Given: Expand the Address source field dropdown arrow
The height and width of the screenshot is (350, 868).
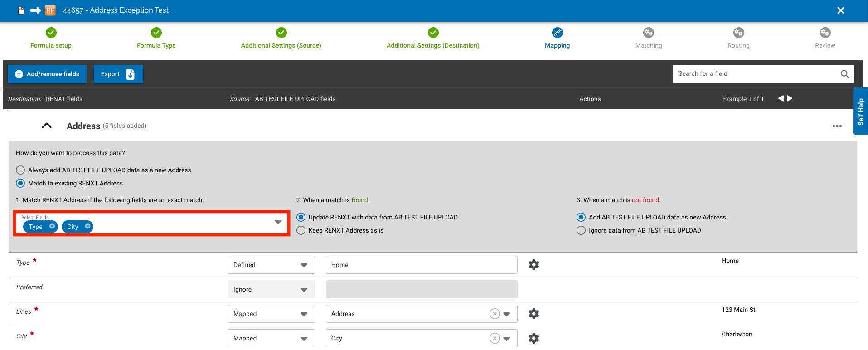Looking at the screenshot, I should [x=507, y=314].
